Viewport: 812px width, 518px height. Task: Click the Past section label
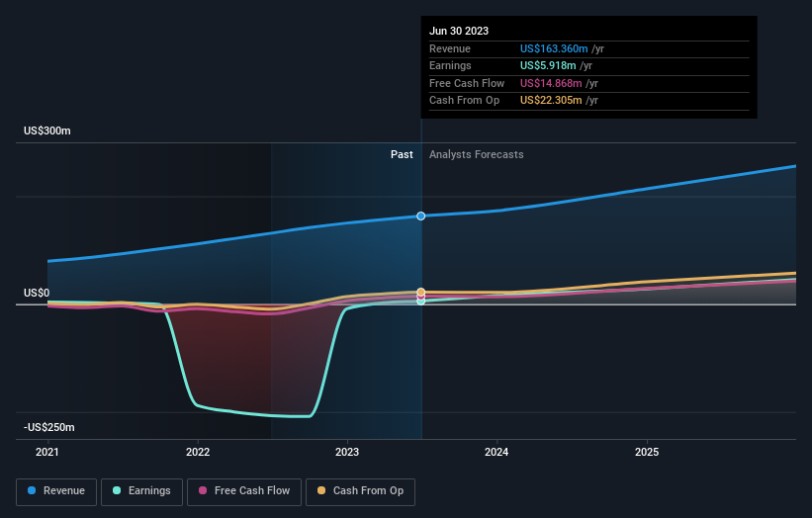(402, 154)
